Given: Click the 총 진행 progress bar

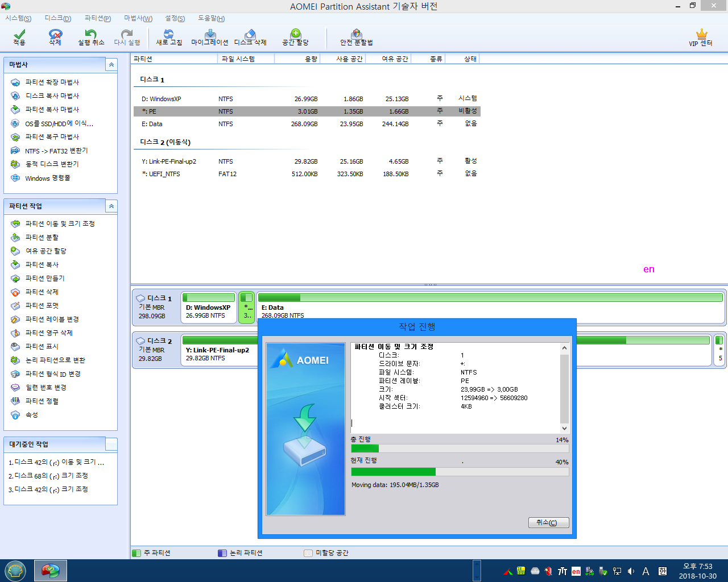Looking at the screenshot, I should 460,448.
